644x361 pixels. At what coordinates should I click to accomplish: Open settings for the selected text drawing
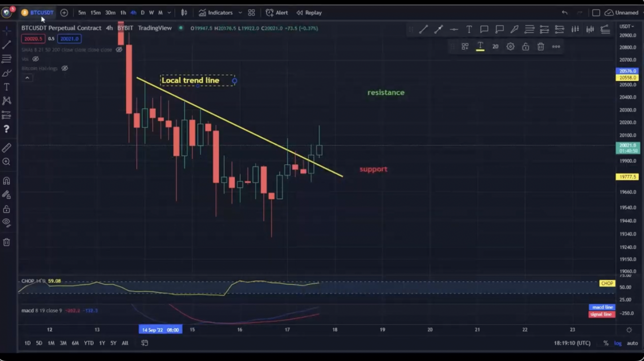pos(510,46)
